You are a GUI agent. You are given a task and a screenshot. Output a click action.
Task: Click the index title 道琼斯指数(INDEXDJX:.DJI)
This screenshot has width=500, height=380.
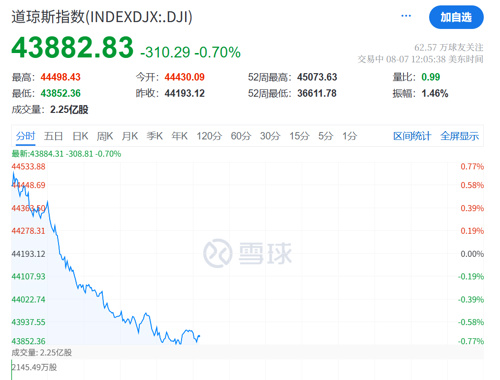(x=102, y=17)
